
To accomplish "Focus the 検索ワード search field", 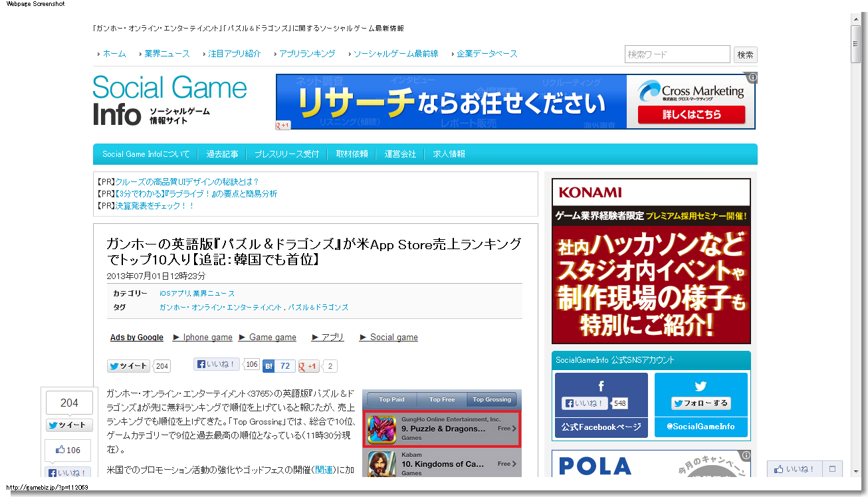I will coord(677,54).
